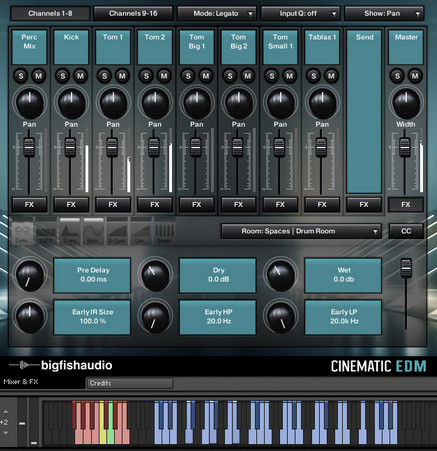Open the Show: Pan dropdown
The width and height of the screenshot is (437, 451).
pyautogui.click(x=384, y=14)
